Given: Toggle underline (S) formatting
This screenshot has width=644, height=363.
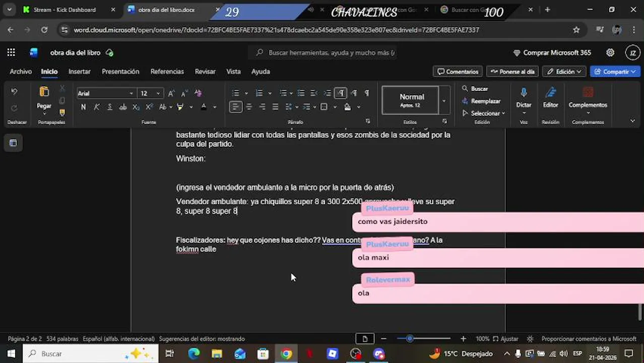Looking at the screenshot, I should 109,107.
